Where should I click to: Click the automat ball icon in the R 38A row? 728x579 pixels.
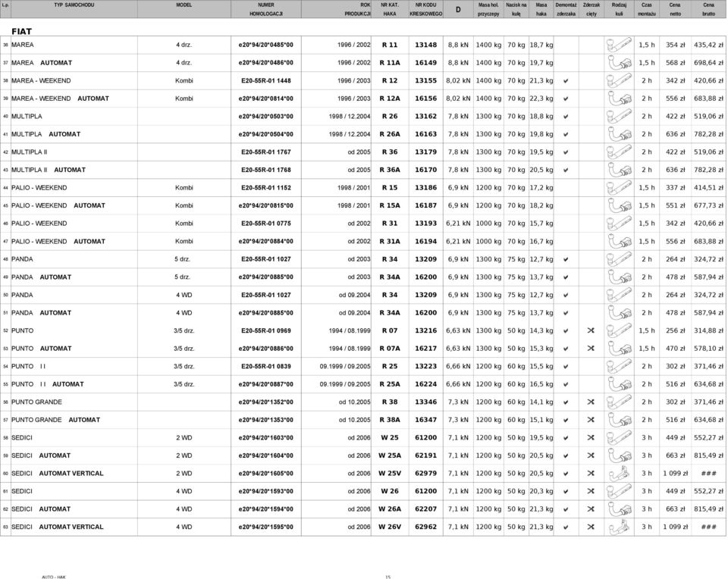[619, 420]
